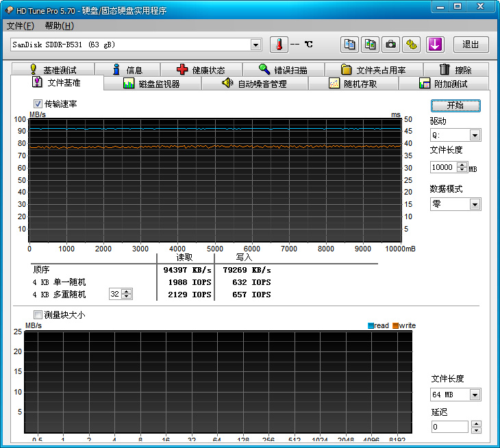Open the 数据模式 data pattern dropdown
The image size is (500, 448).
click(x=475, y=204)
